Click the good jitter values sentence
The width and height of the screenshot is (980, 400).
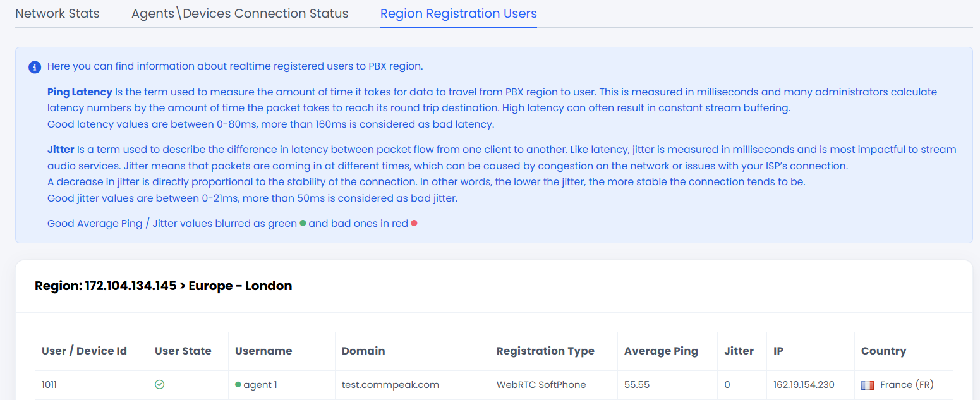[253, 198]
